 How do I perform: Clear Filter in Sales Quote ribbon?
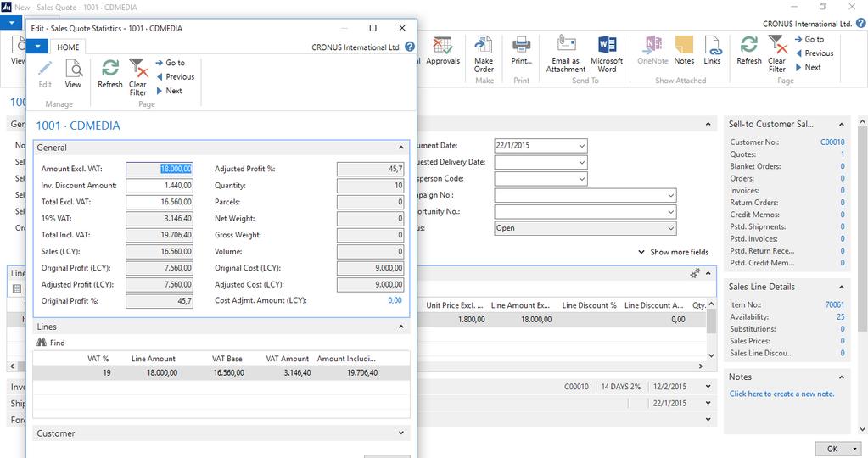pos(777,53)
